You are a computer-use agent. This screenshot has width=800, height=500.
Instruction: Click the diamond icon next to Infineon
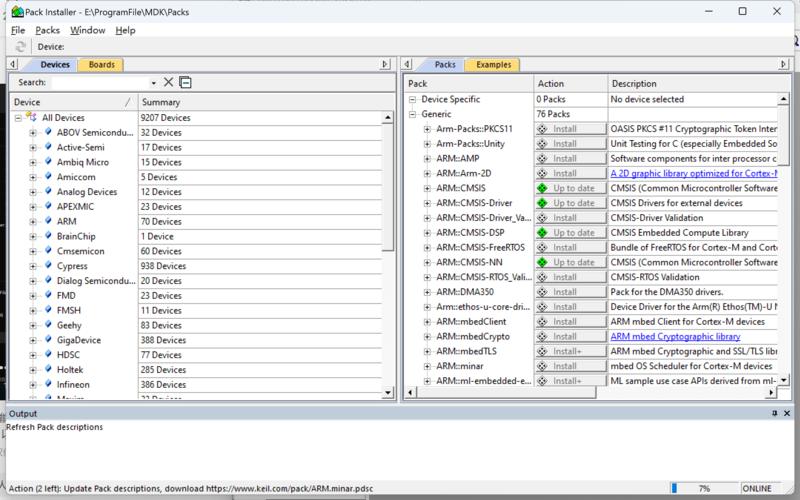(48, 384)
